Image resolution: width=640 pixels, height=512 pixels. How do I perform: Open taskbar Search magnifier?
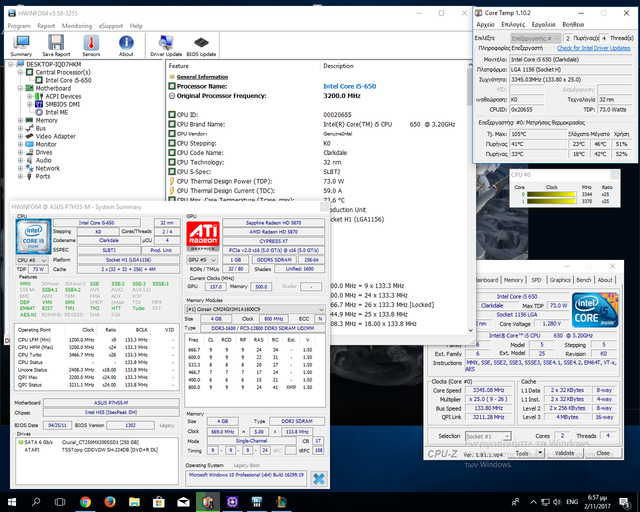(36, 502)
